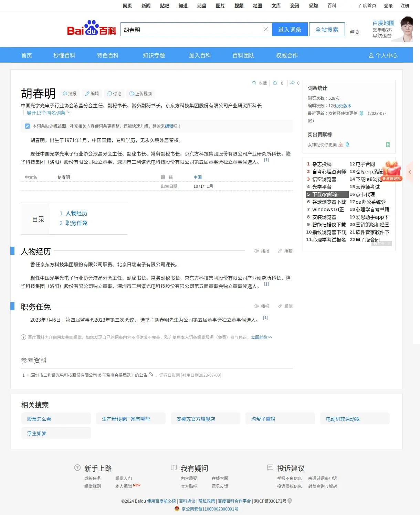Viewport: 420px width, 515px height.
Task: Open the 秒懂百科 navigation tab
Action: point(64,55)
